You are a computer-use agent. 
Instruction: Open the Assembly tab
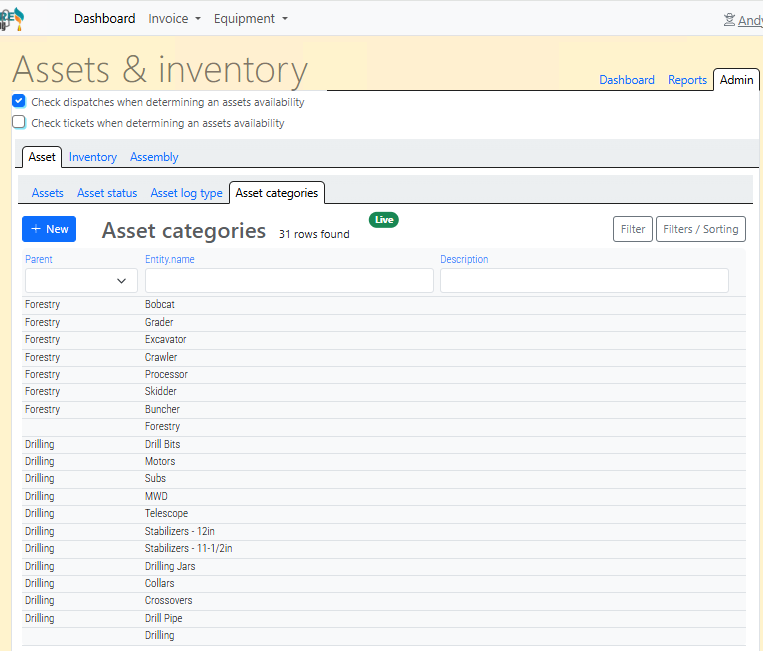click(154, 157)
